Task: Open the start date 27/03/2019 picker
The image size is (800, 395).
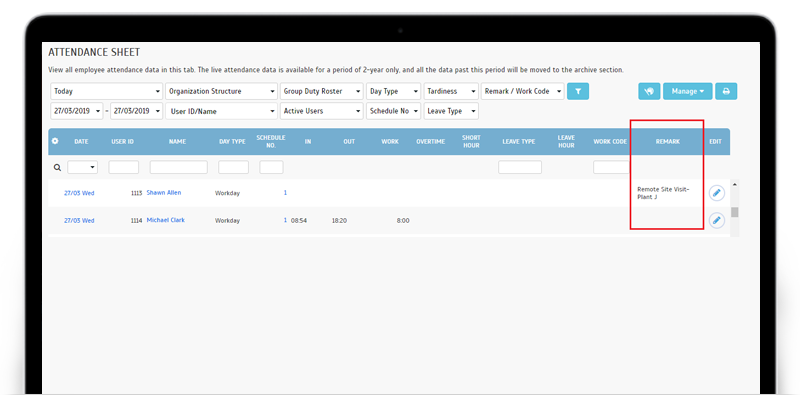Action: 77,111
